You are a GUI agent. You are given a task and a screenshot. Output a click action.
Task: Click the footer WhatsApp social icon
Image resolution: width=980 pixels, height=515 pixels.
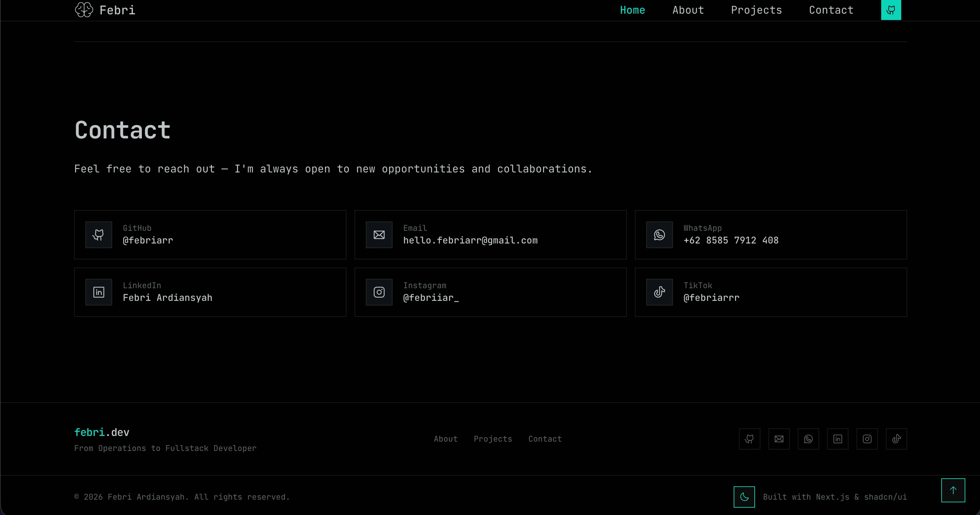tap(808, 439)
